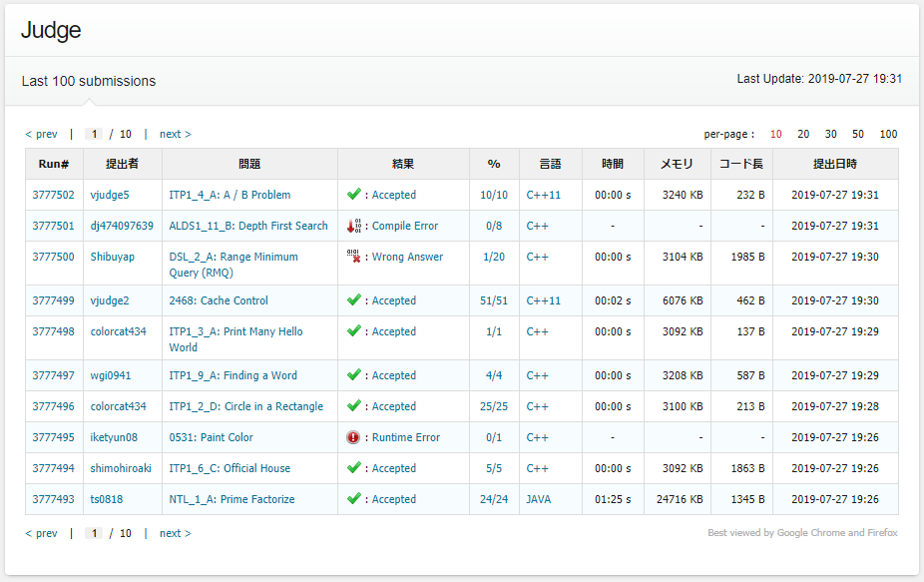
Task: Click the Wrong Answer result text
Action: (407, 257)
